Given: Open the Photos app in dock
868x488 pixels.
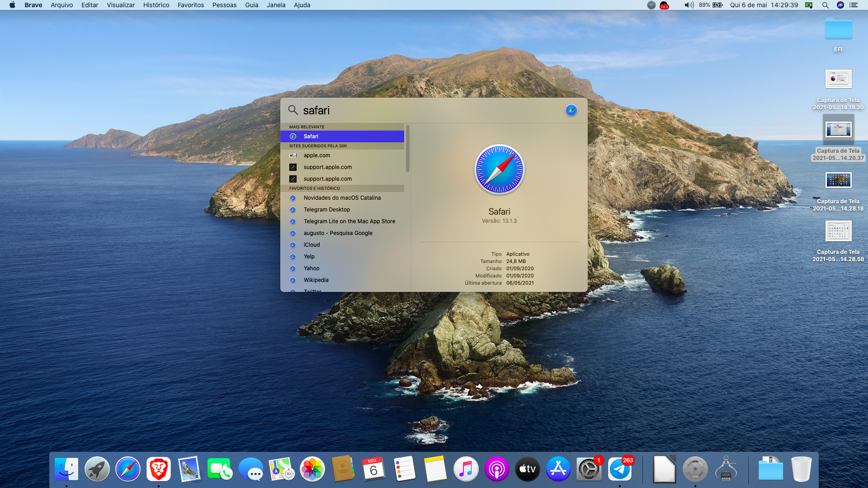Looking at the screenshot, I should pyautogui.click(x=312, y=469).
